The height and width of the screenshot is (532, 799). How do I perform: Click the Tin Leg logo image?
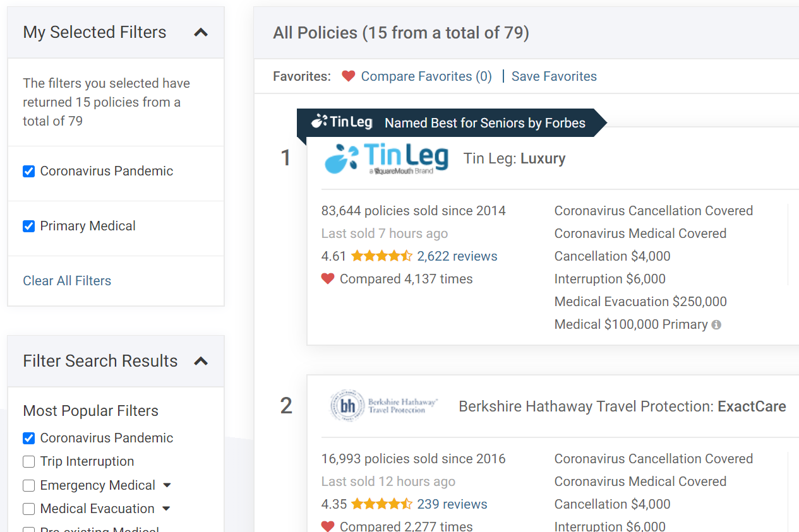tap(386, 158)
